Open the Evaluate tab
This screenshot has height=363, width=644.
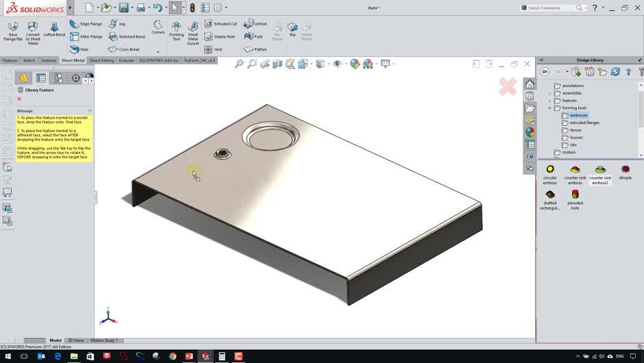coord(126,60)
